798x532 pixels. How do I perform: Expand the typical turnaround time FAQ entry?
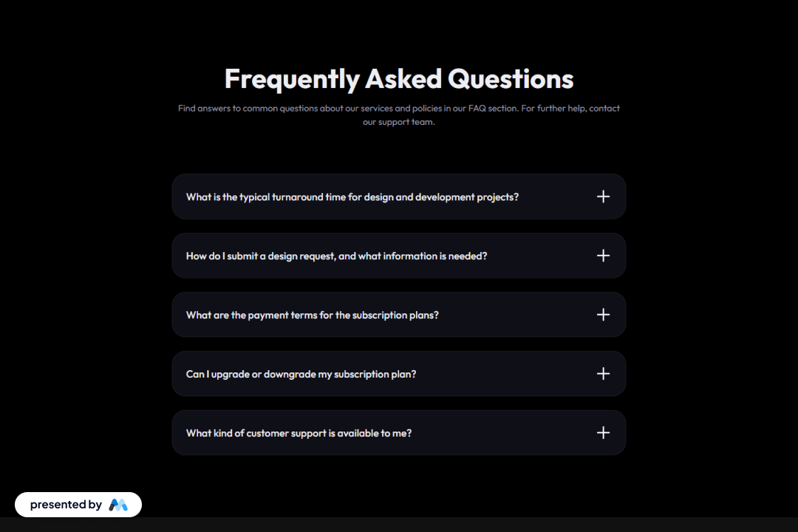pos(399,197)
